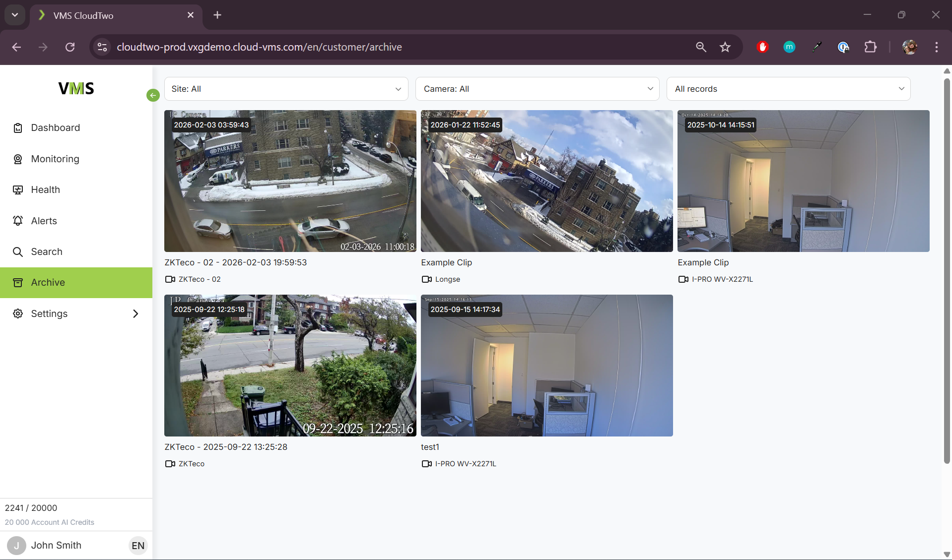The width and height of the screenshot is (952, 560).
Task: Click the Alerts bell icon
Action: coord(18,221)
